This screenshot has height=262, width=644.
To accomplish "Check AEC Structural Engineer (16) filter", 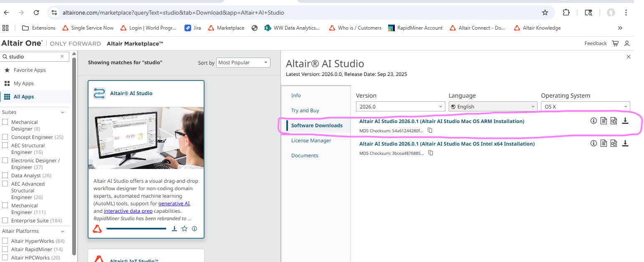I will (x=5, y=145).
